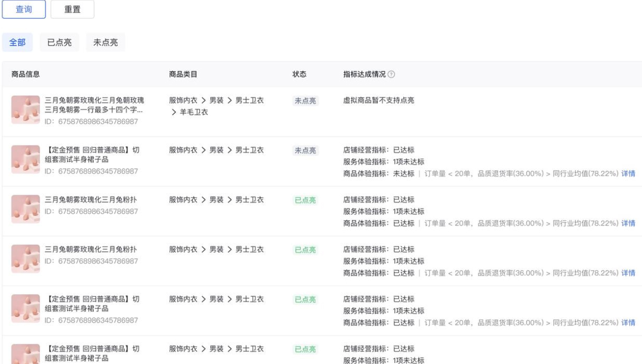Click the 商品信息 column header
Image resolution: width=642 pixels, height=364 pixels.
click(25, 75)
